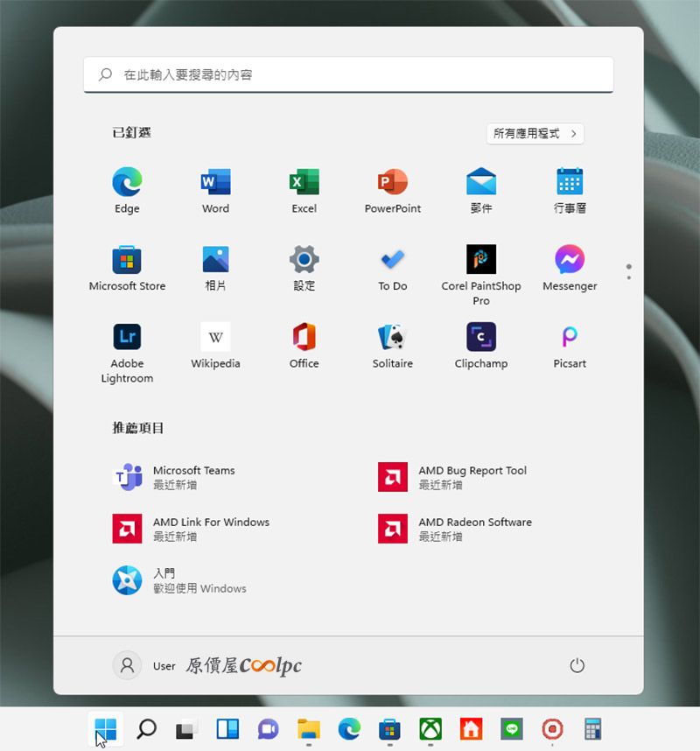This screenshot has height=751, width=700.
Task: Open the 行事曆 (Calendar) app
Action: coord(570,190)
